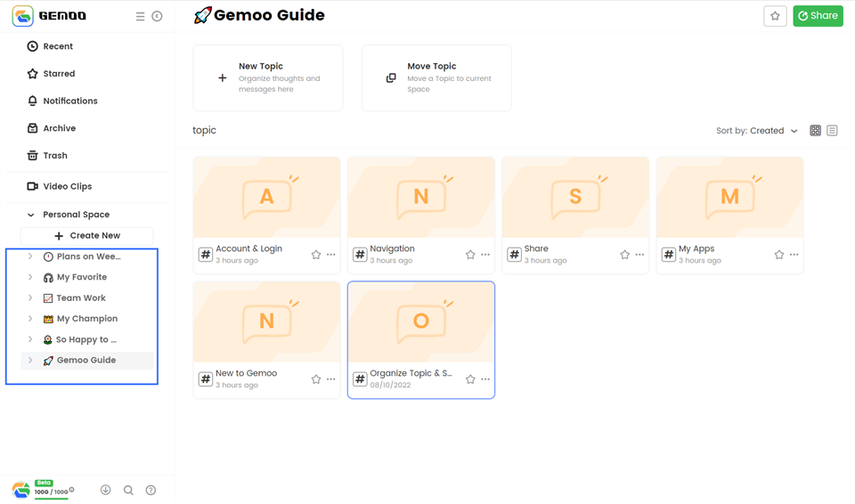Click the green Share button
855x504 pixels.
(818, 16)
